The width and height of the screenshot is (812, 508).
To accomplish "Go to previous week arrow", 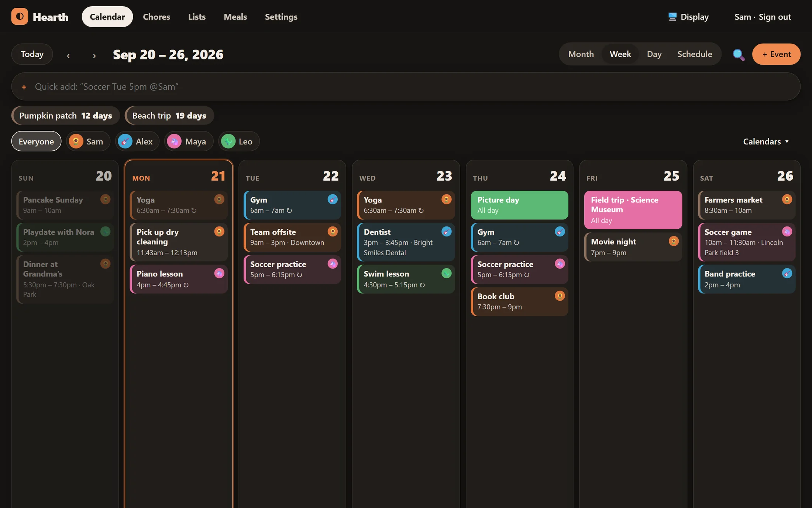I will [68, 55].
